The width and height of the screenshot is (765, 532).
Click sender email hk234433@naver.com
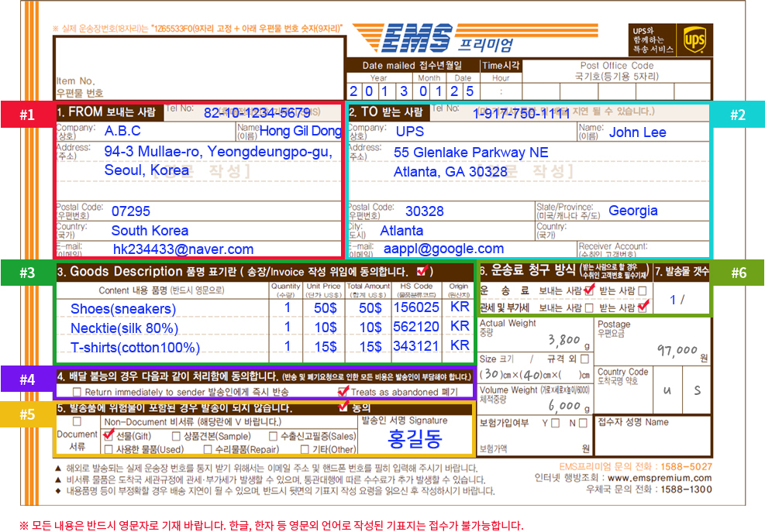[x=183, y=249]
